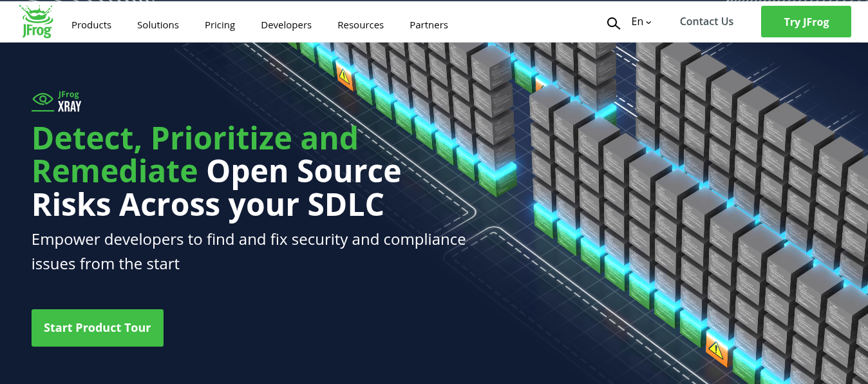Click the chevron next to En
Screen dimensions: 868x384
pos(648,23)
